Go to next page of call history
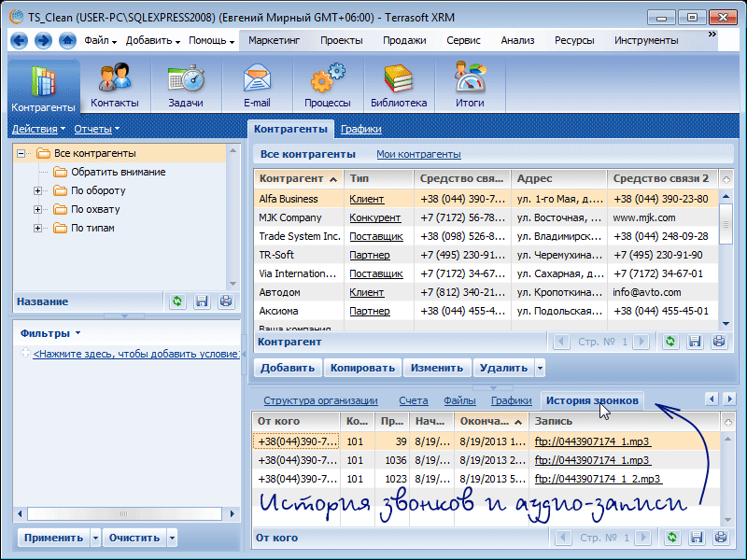Viewport: 747px width, 560px height. coord(643,538)
